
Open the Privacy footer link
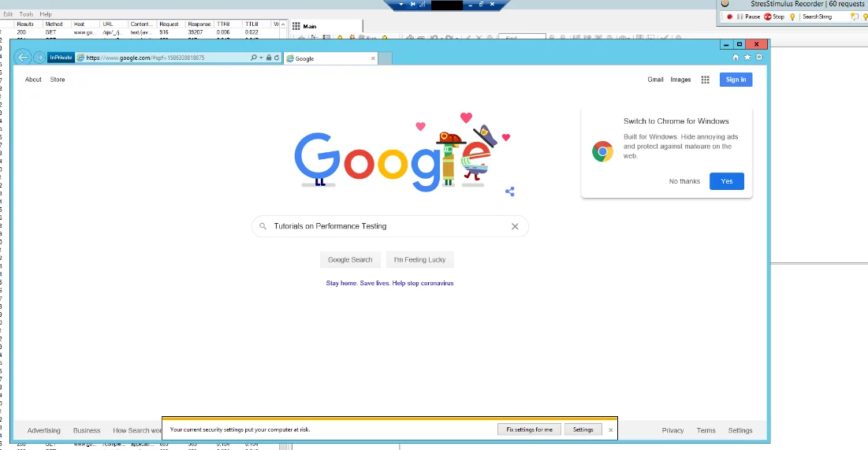672,430
